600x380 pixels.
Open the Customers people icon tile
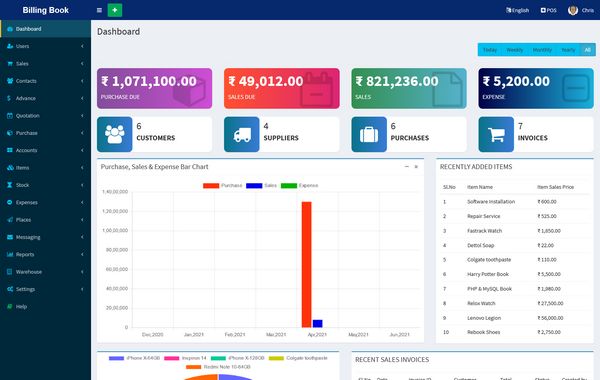pos(114,134)
